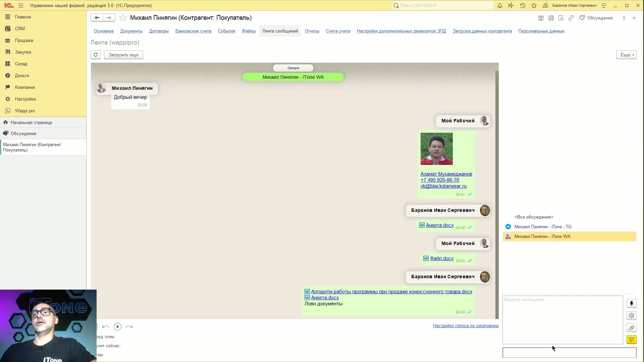Open CRM section in sidebar
644x362 pixels.
tap(43, 28)
